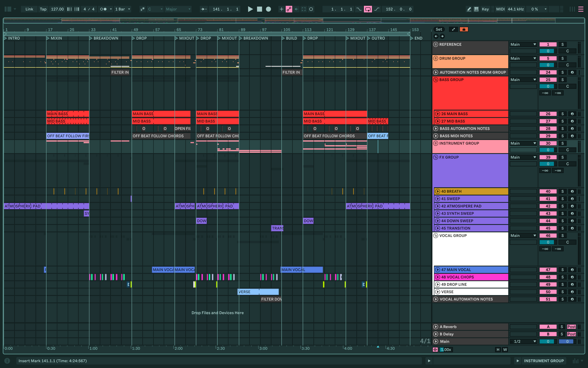Open REFERENCE track output Main dropdown
Image resolution: width=588 pixels, height=368 pixels.
pyautogui.click(x=523, y=44)
